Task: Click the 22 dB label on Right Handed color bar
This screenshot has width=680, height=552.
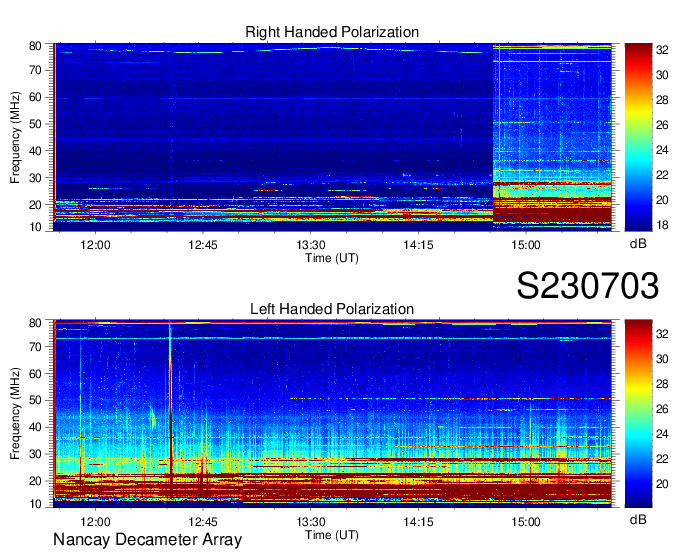Action: (662, 175)
